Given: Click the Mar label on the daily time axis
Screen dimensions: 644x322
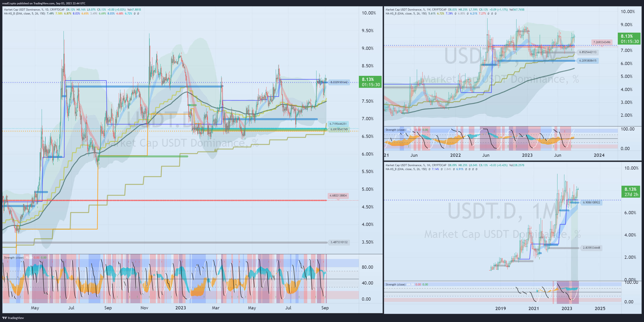Looking at the screenshot, I should 216,308.
